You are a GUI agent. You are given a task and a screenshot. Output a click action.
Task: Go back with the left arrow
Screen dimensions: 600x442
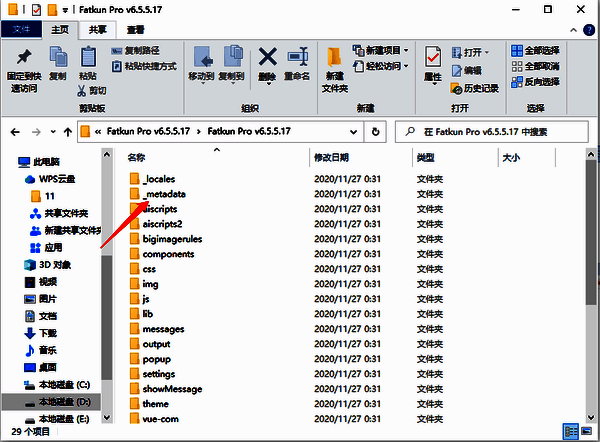coord(15,132)
